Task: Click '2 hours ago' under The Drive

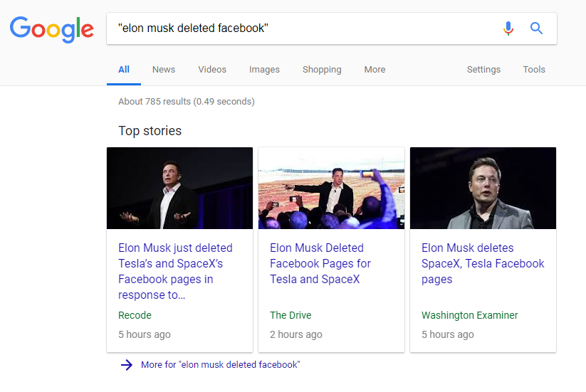Action: click(x=296, y=335)
